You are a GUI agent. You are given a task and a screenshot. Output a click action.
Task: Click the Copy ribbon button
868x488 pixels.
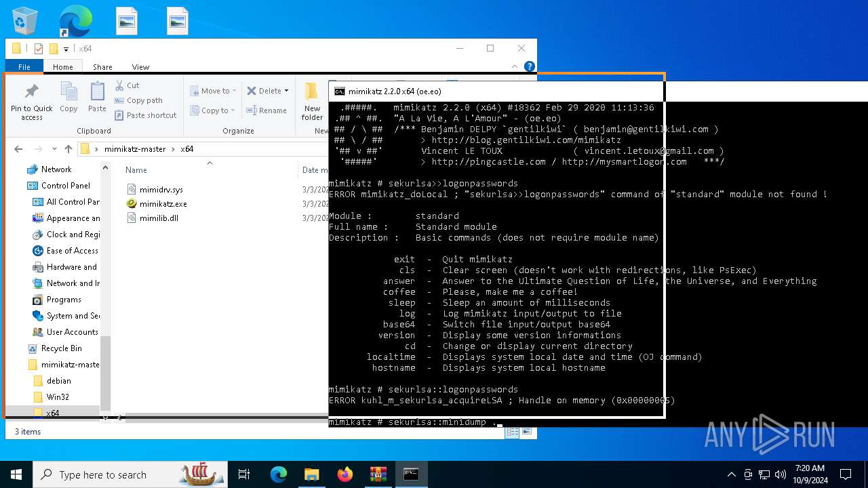pyautogui.click(x=68, y=98)
